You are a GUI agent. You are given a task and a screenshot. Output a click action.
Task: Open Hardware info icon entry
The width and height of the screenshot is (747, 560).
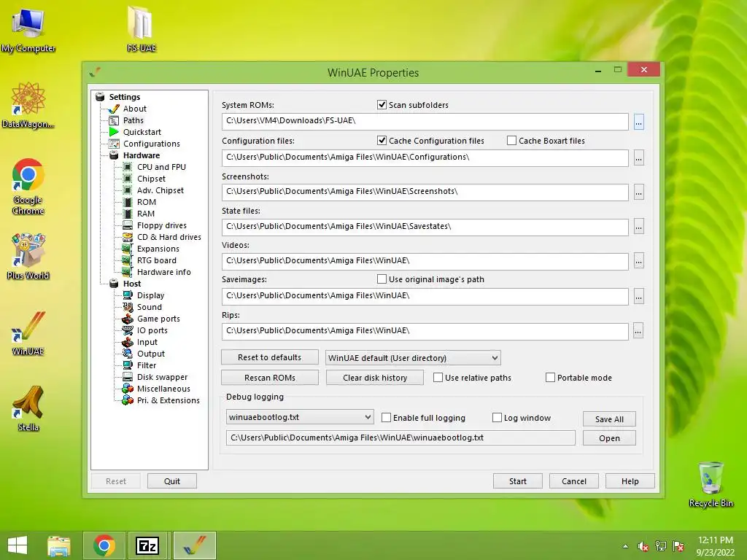[x=128, y=272]
